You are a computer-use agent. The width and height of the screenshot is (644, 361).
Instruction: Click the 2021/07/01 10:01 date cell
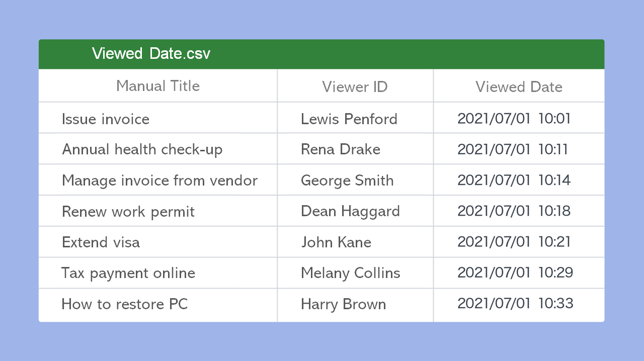[514, 119]
